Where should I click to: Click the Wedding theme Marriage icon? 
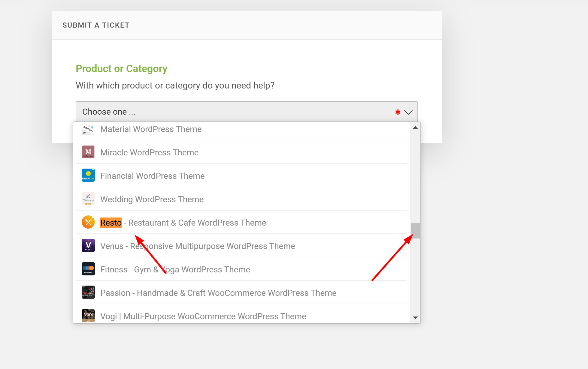(x=88, y=199)
